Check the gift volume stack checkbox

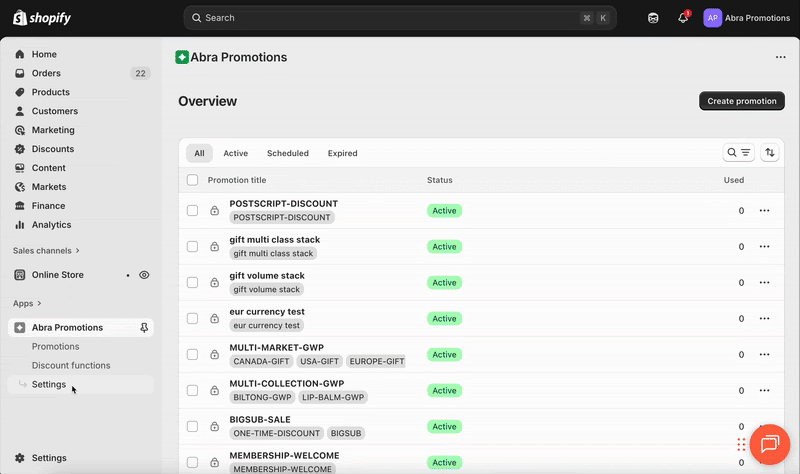click(x=193, y=283)
